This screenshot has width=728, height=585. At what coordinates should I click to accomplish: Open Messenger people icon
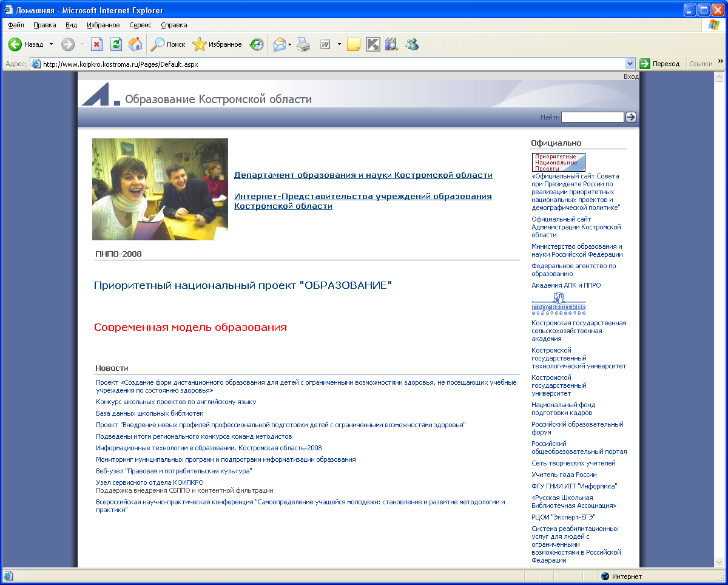click(x=413, y=44)
